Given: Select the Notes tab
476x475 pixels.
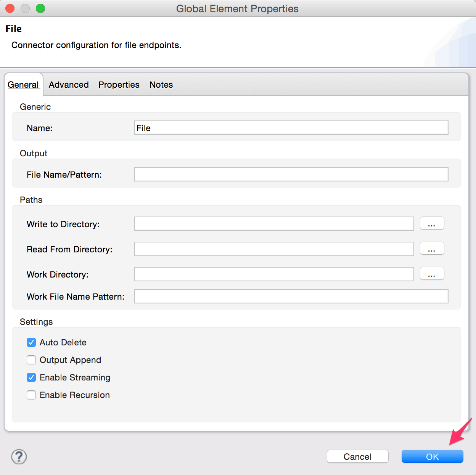Looking at the screenshot, I should (x=161, y=85).
